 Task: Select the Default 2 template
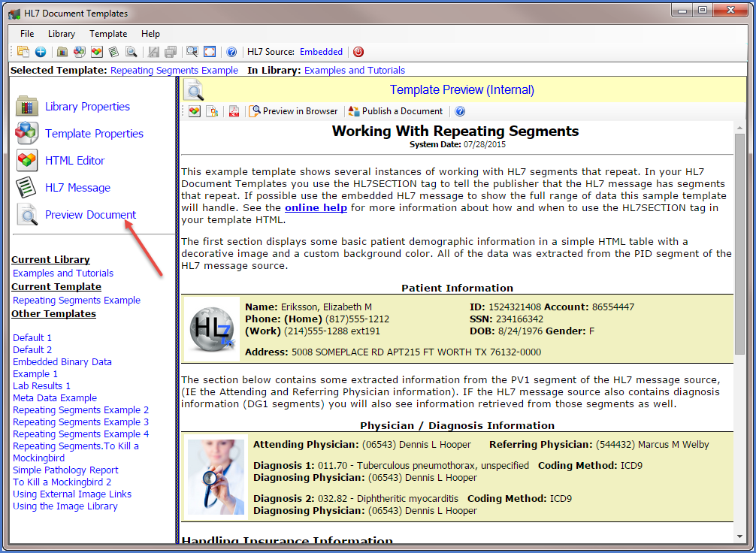tap(32, 349)
